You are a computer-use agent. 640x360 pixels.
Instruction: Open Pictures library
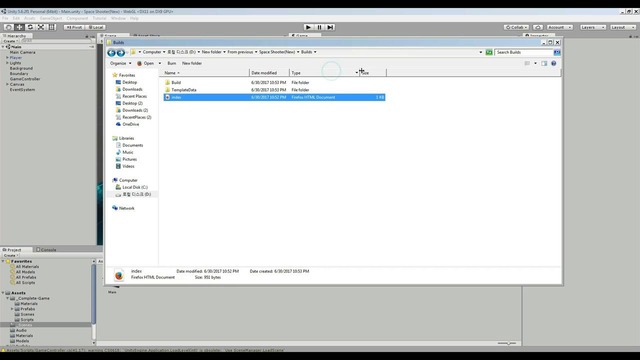129,159
